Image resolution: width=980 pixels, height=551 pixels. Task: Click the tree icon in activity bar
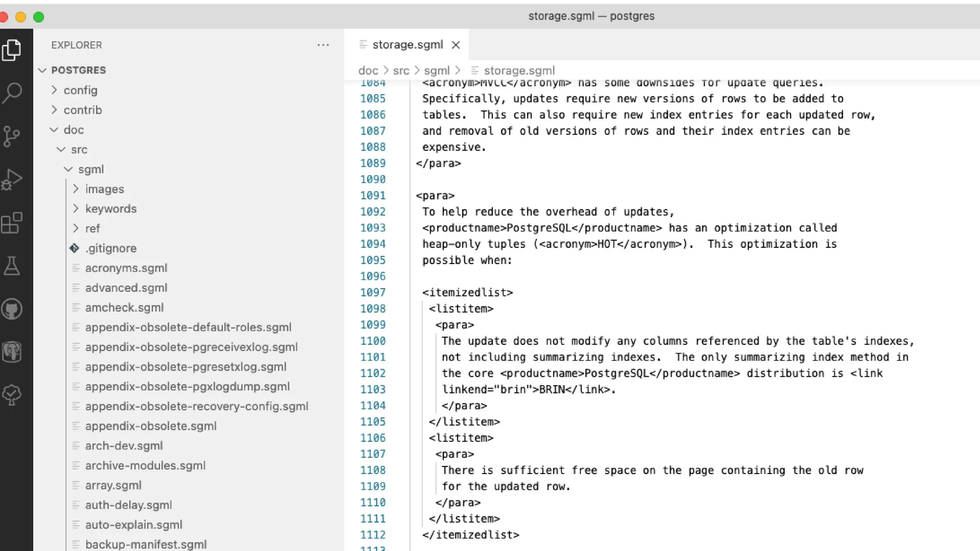tap(11, 395)
